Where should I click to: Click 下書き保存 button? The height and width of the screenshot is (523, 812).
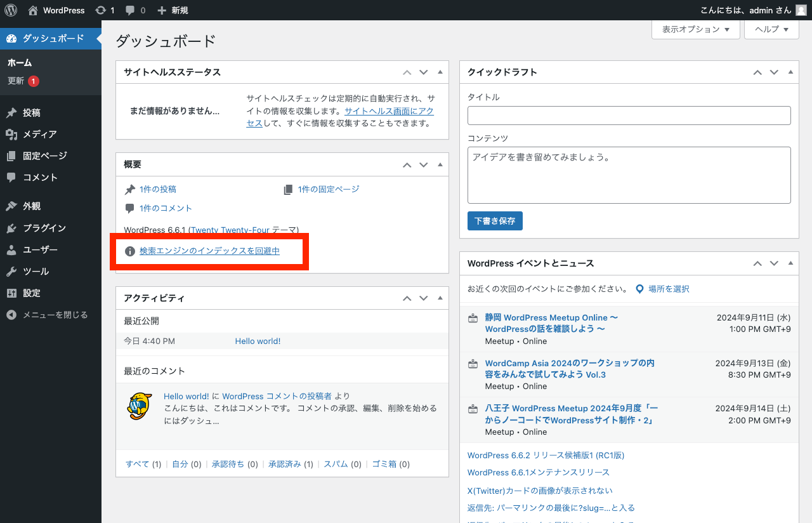pyautogui.click(x=495, y=221)
